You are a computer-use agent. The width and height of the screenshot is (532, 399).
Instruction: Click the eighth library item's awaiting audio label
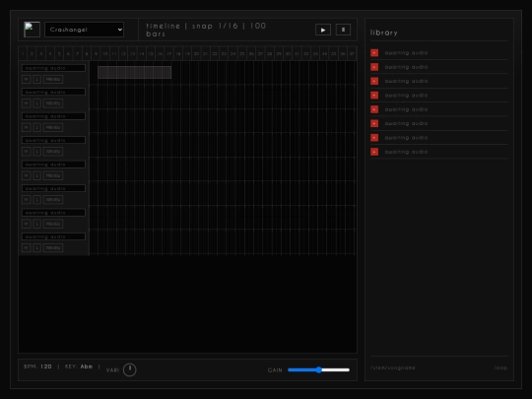coord(406,152)
